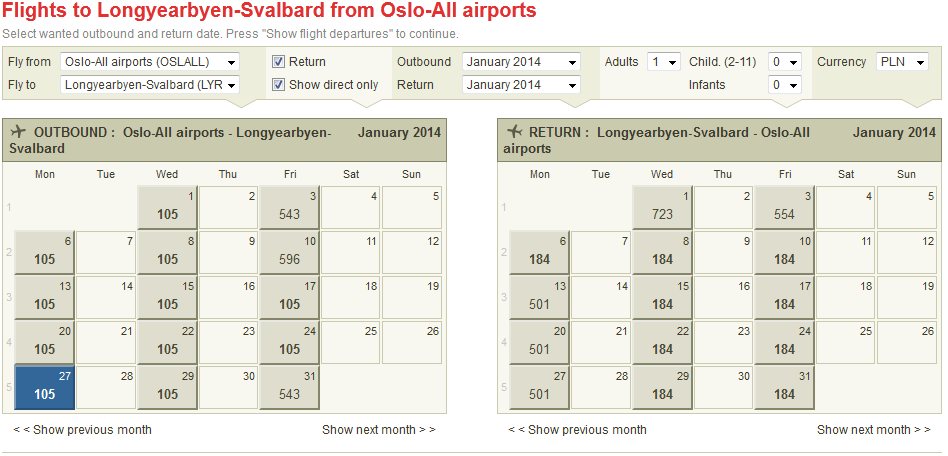Show next month in return calendar
Screen dimensions: 948x456
pyautogui.click(x=874, y=430)
